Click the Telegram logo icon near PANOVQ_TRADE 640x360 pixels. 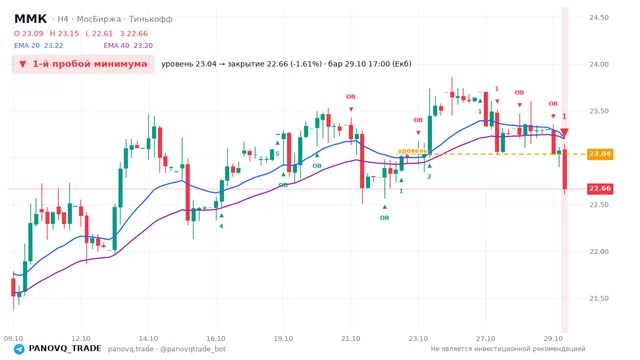click(x=19, y=349)
